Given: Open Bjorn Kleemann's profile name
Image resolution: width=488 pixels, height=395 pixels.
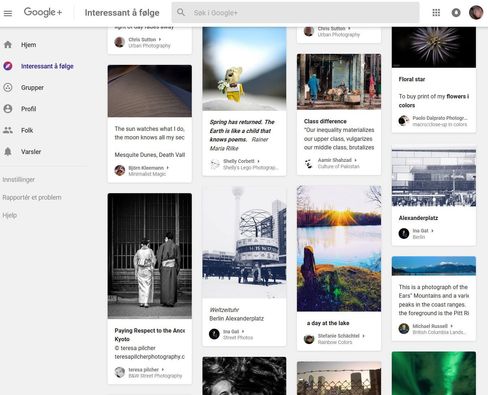Looking at the screenshot, I should [146, 168].
